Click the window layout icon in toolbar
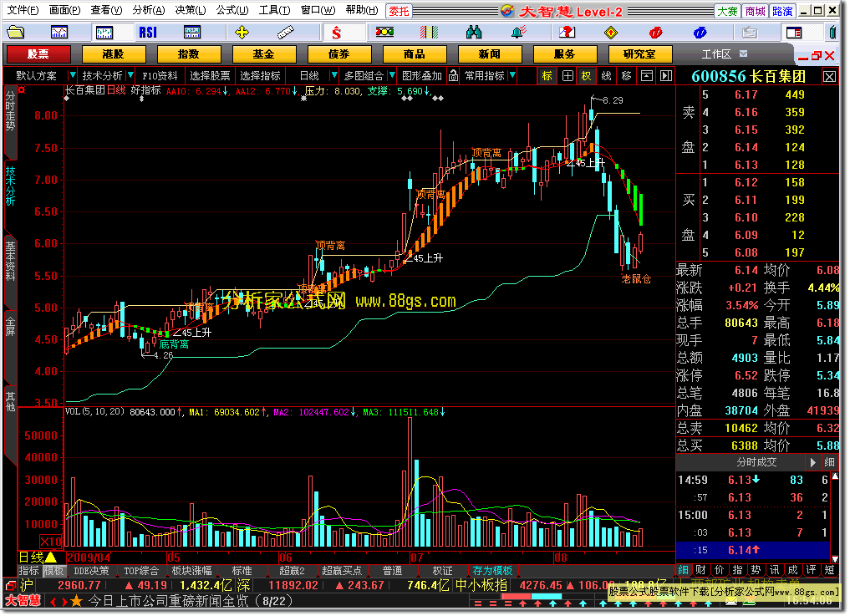 click(x=794, y=33)
